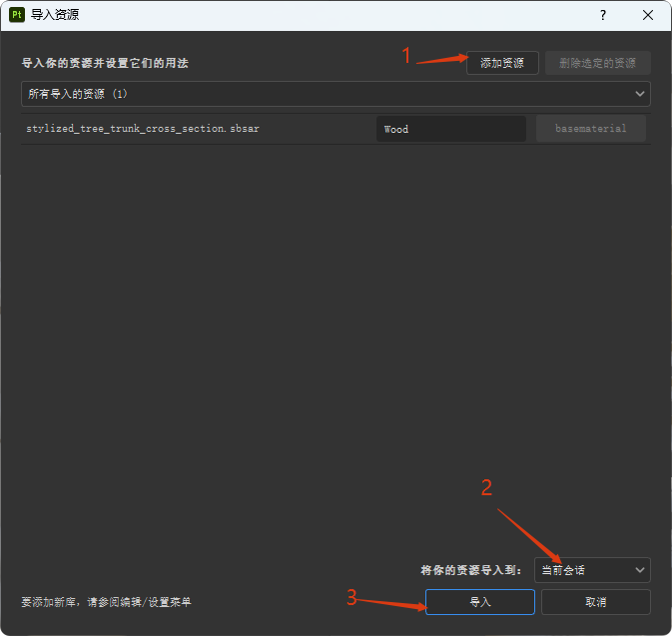Click the Pt Substance Painter title icon

tap(17, 15)
